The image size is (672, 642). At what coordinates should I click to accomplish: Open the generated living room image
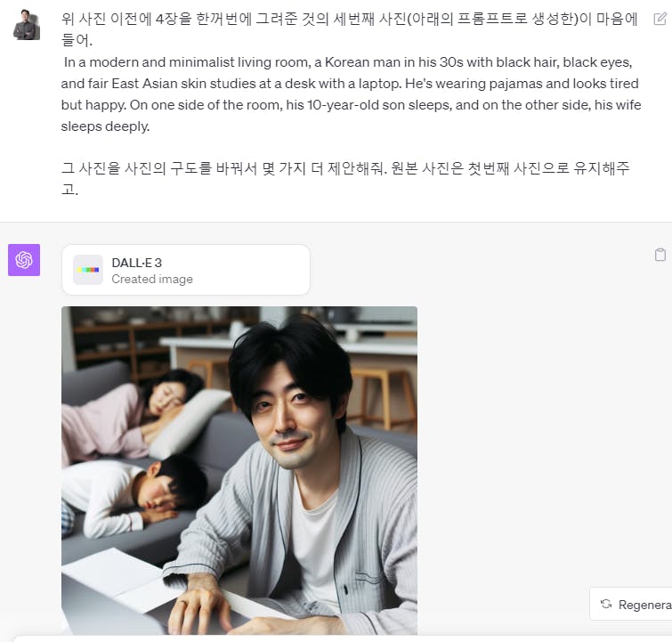pos(239,470)
